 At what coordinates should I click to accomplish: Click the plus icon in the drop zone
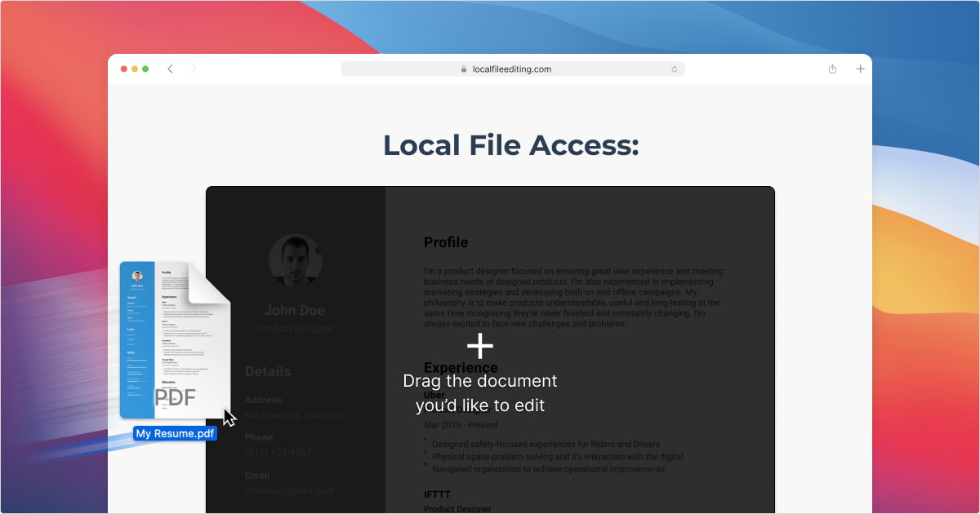click(x=480, y=346)
